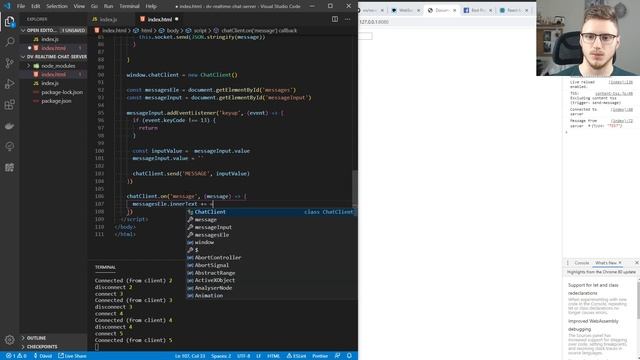Switch to the index.js editor tab
The height and width of the screenshot is (360, 640).
point(111,19)
